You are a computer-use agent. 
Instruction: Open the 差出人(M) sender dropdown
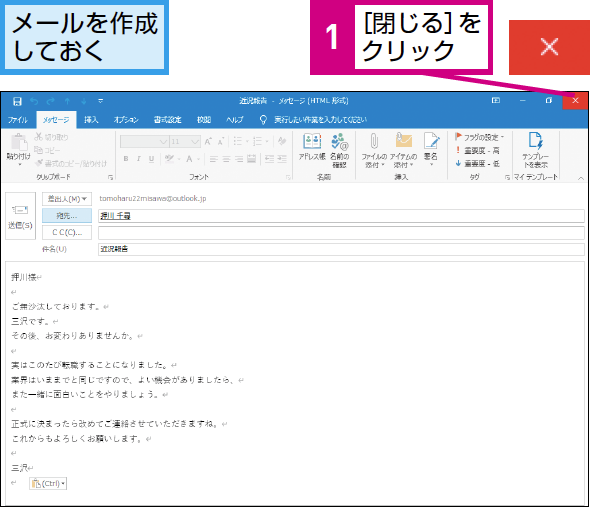pyautogui.click(x=67, y=199)
